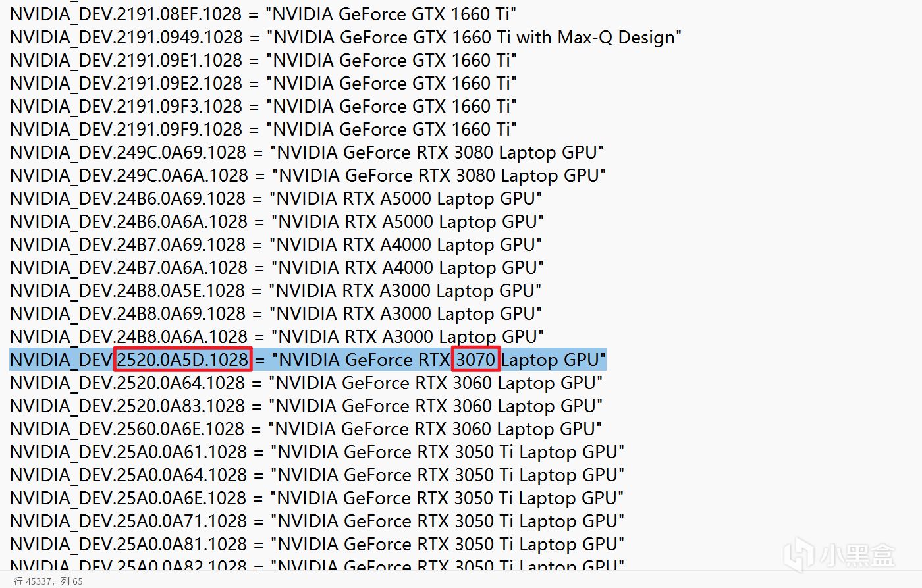This screenshot has width=922, height=588.
Task: Click the red-boxed 3070 model number
Action: [475, 360]
